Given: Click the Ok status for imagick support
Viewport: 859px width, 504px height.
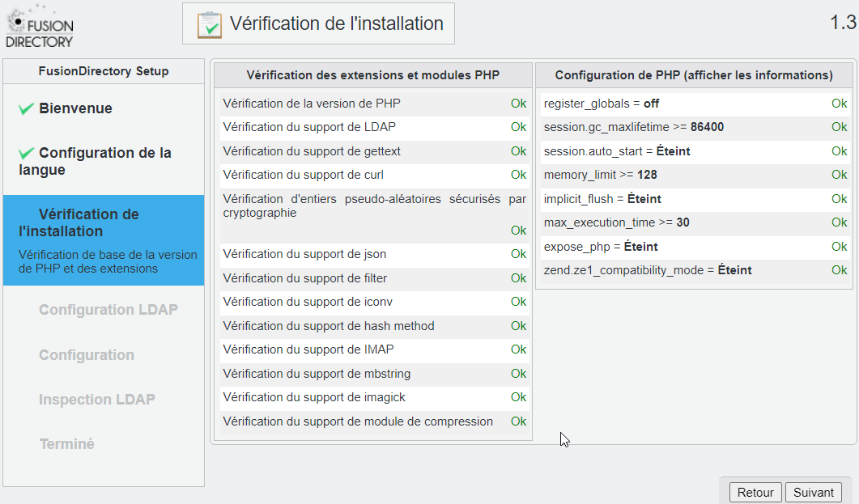Looking at the screenshot, I should [x=518, y=397].
